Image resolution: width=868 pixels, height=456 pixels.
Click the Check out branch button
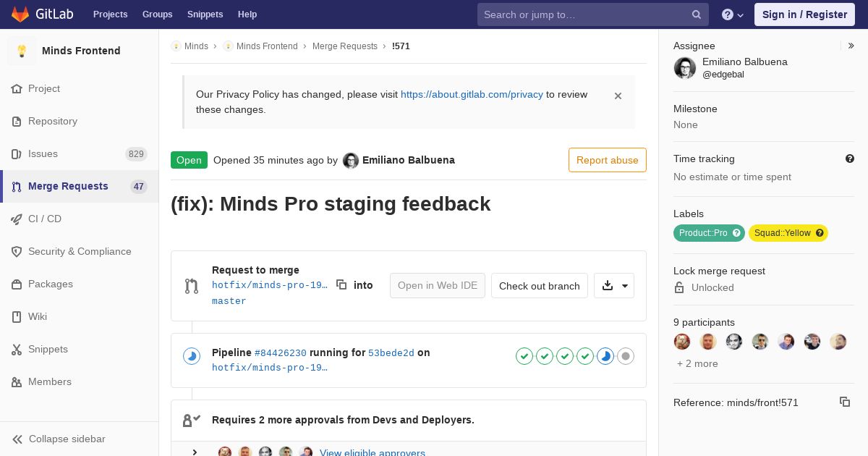(x=540, y=285)
